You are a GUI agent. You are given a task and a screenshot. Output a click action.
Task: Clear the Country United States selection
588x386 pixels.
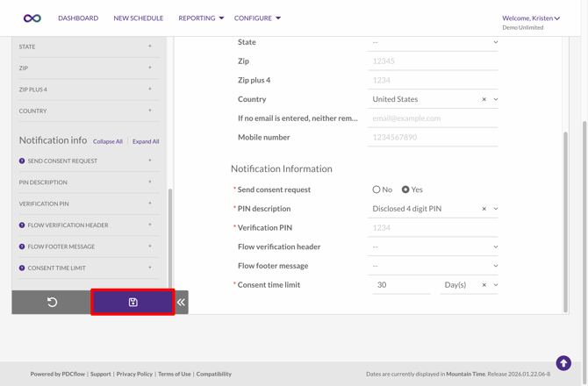(484, 99)
